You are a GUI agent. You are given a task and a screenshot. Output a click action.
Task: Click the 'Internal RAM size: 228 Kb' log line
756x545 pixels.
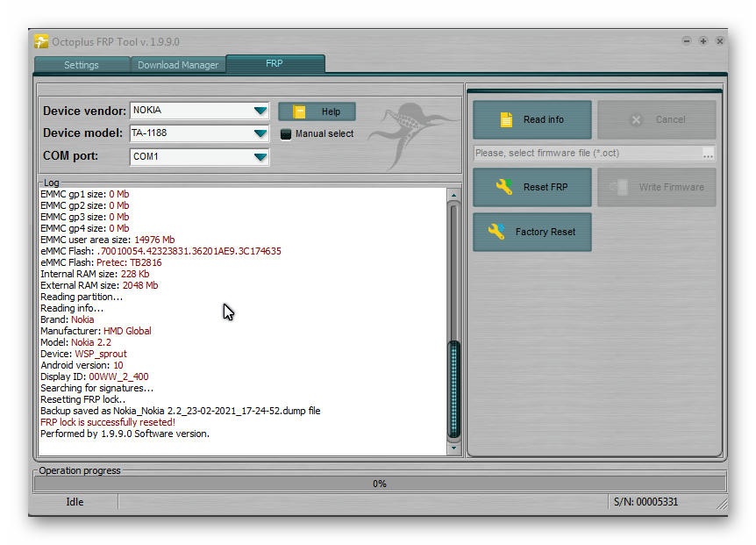pyautogui.click(x=95, y=274)
